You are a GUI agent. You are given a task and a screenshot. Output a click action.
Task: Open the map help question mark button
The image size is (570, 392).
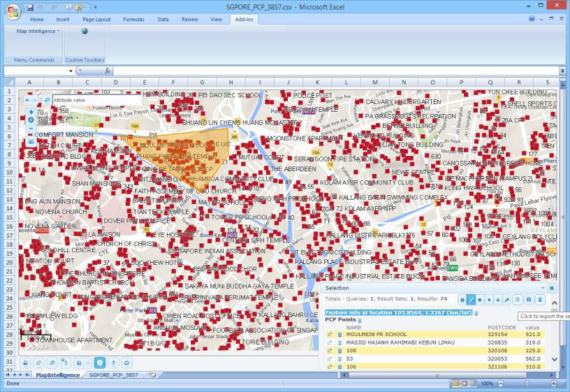coord(113,363)
